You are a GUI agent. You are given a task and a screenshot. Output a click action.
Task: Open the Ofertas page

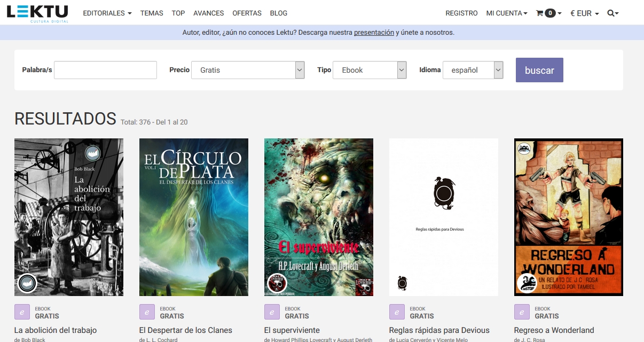click(247, 13)
